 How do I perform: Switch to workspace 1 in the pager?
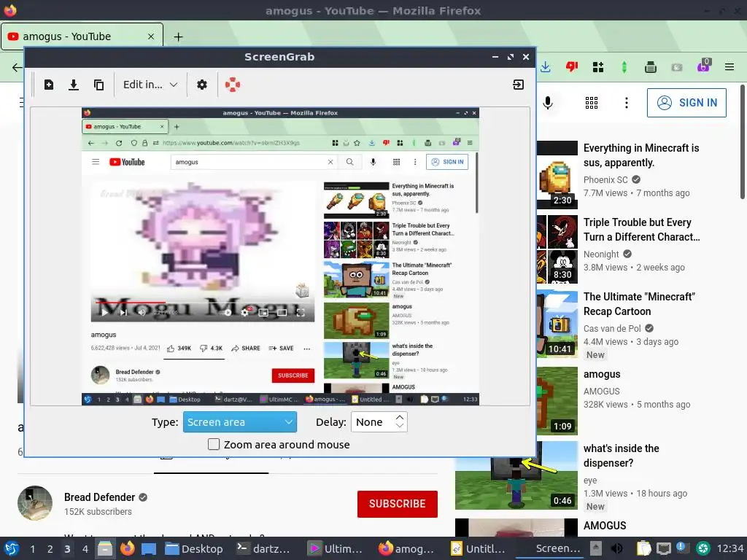click(x=32, y=549)
